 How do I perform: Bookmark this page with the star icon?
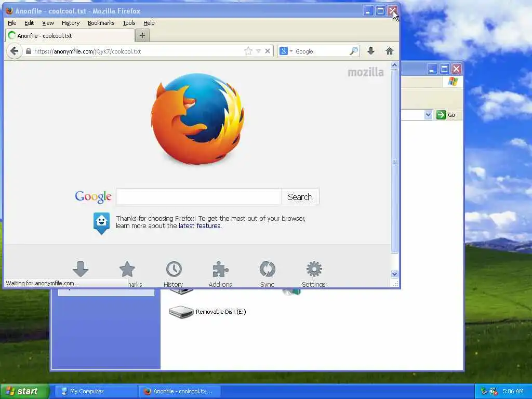pos(248,51)
